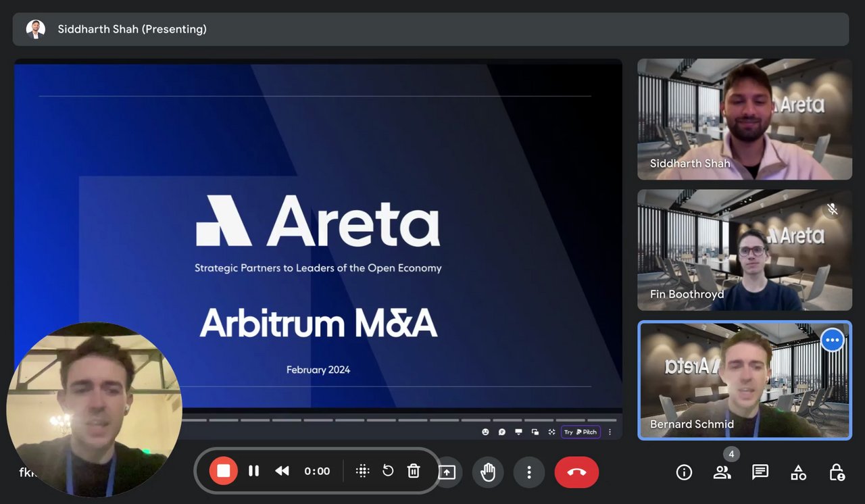Click the 'Siddharth Shah' name label on his tile
Viewport: 865px width, 504px height.
tap(690, 163)
